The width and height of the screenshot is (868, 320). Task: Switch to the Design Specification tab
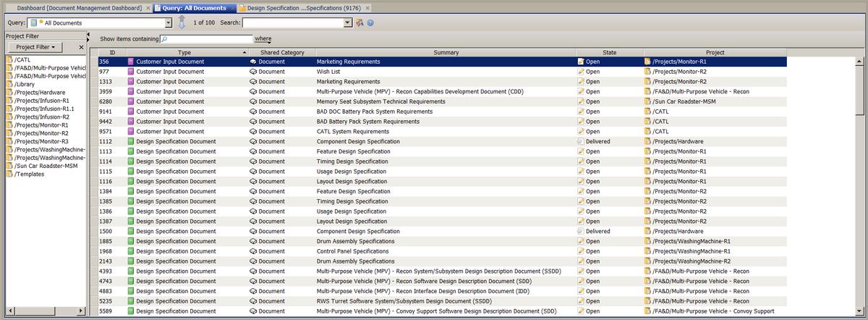(304, 7)
